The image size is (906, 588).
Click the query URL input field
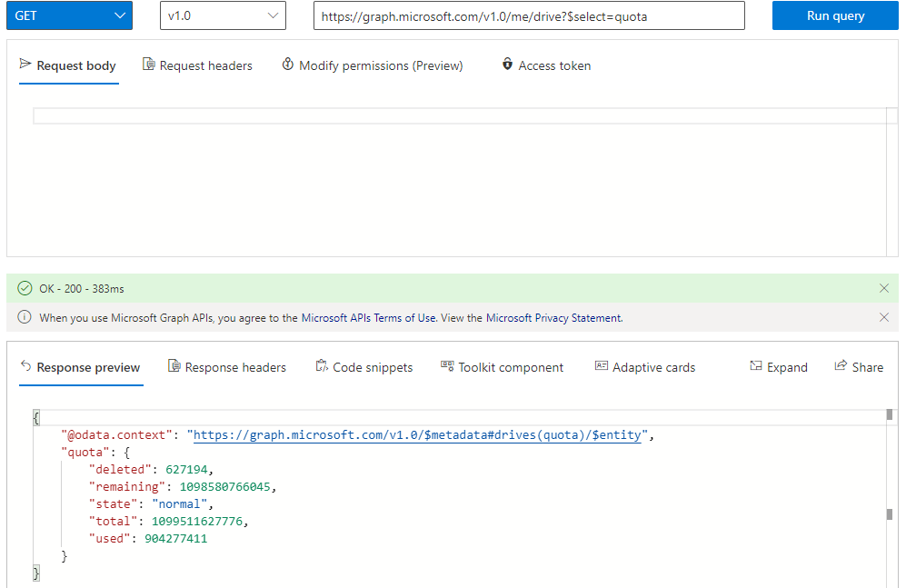529,15
